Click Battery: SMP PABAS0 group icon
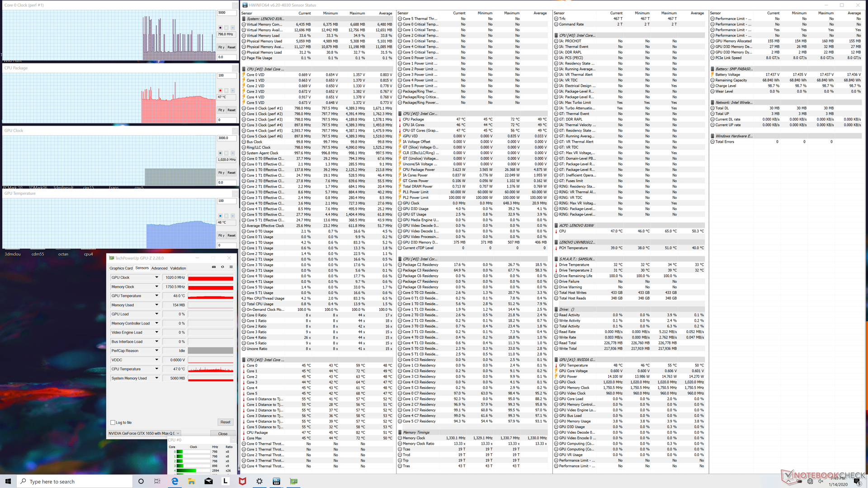Image resolution: width=868 pixels, height=488 pixels. pyautogui.click(x=712, y=69)
